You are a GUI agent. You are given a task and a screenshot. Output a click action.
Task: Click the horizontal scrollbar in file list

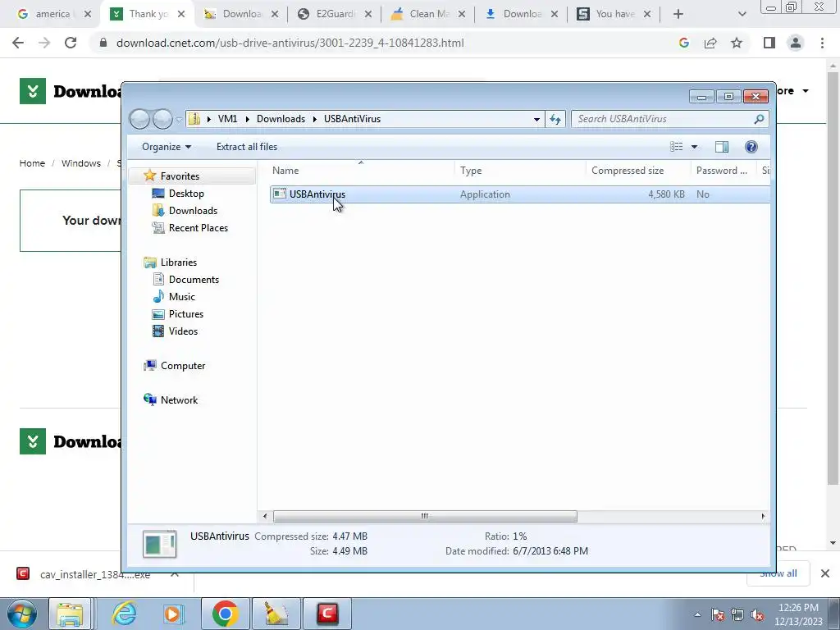point(425,517)
